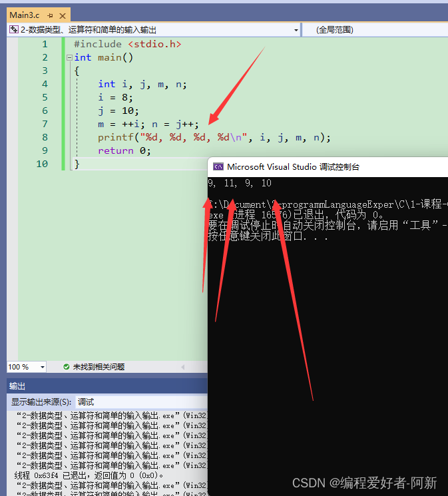
Task: Select the 输出 panel header
Action: [107, 386]
